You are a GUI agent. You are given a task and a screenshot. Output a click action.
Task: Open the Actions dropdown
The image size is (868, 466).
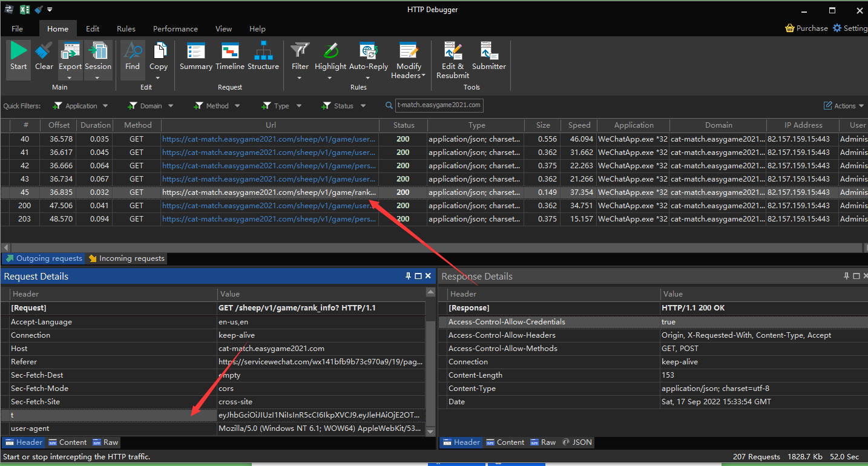[x=844, y=106]
